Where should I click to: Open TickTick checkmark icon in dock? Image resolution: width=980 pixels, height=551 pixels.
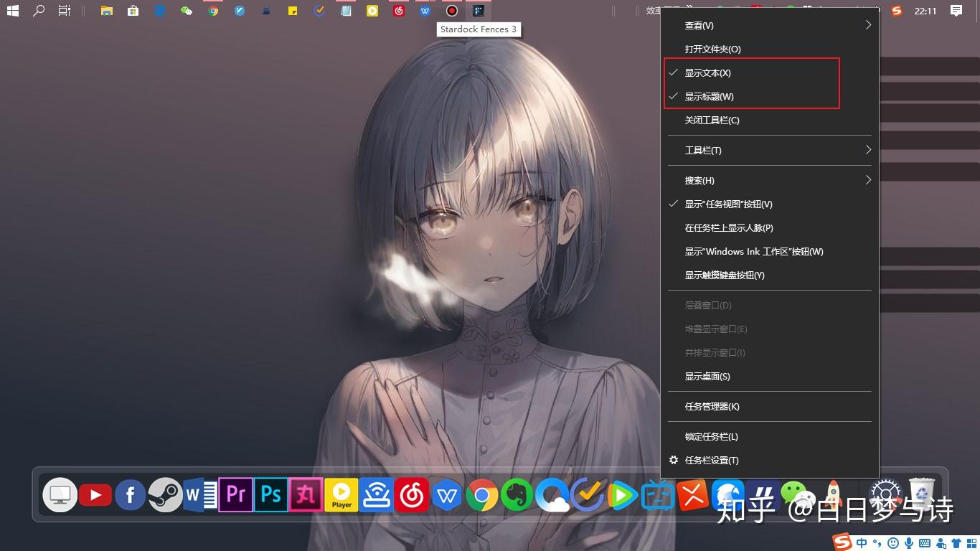[588, 494]
